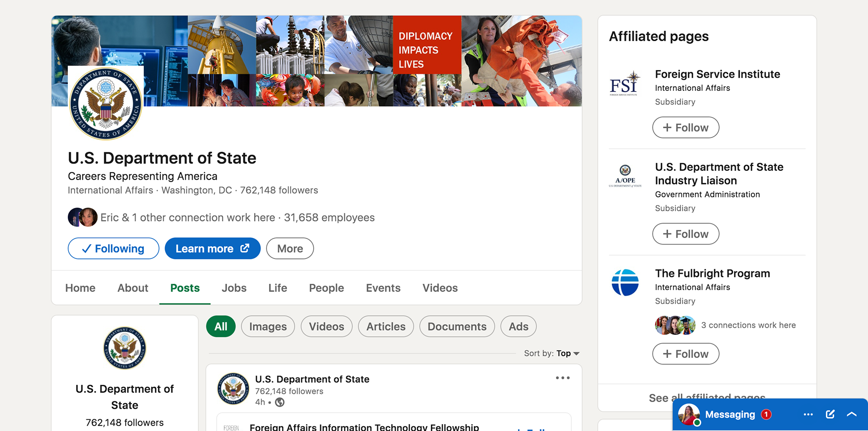Click the A/OPE Industry Liaison logo
Viewport: 868px width, 431px height.
(x=625, y=176)
